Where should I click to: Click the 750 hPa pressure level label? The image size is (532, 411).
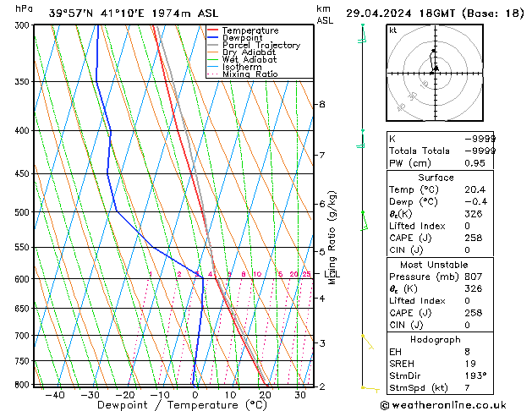(x=24, y=361)
